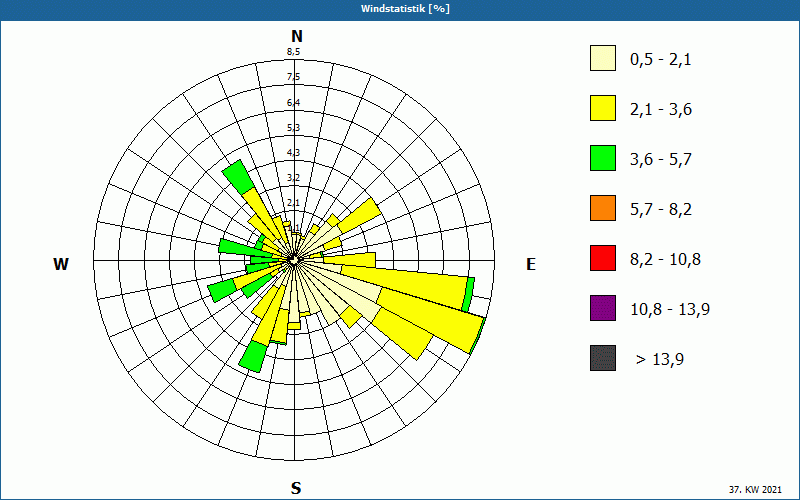Screen dimensions: 800x500
Task: Click the 6,4 ring scale value
Action: [x=293, y=103]
